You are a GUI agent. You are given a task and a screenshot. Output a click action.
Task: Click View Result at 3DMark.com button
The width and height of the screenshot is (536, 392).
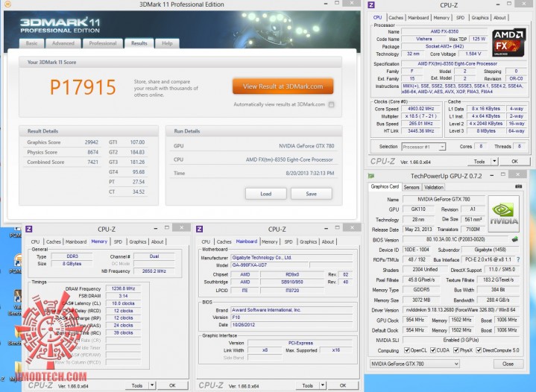pyautogui.click(x=283, y=86)
